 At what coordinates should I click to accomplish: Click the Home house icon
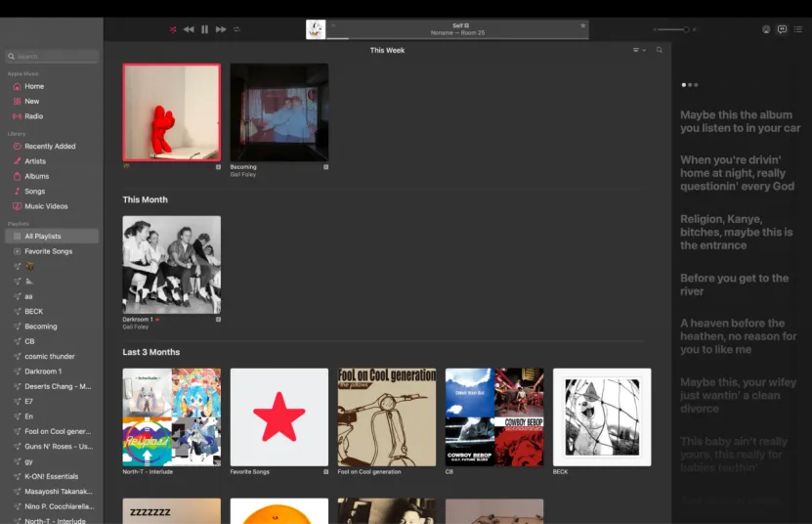(17, 87)
